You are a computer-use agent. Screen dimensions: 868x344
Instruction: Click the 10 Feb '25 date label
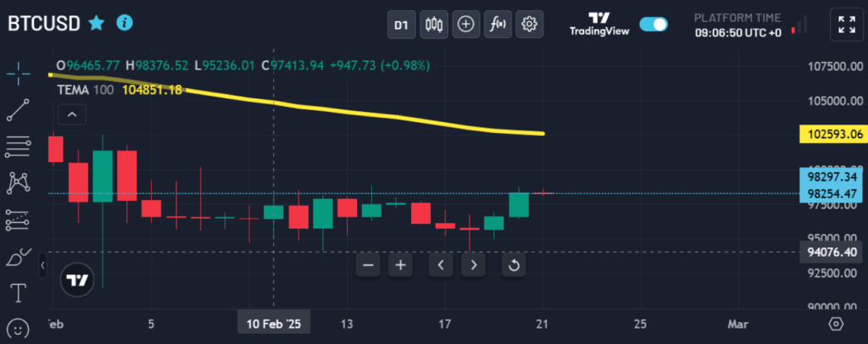(274, 324)
